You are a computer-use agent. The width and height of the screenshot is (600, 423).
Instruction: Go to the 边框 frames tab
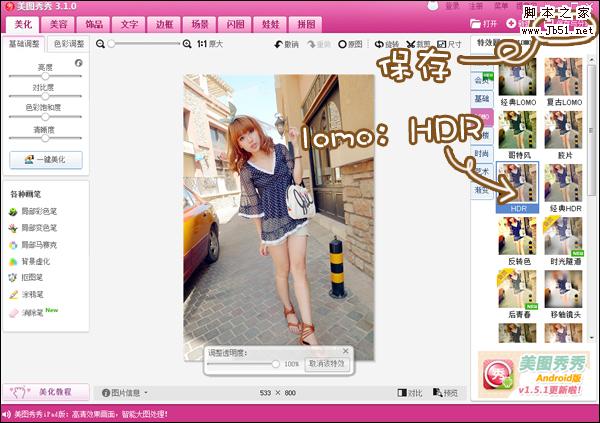tap(165, 24)
